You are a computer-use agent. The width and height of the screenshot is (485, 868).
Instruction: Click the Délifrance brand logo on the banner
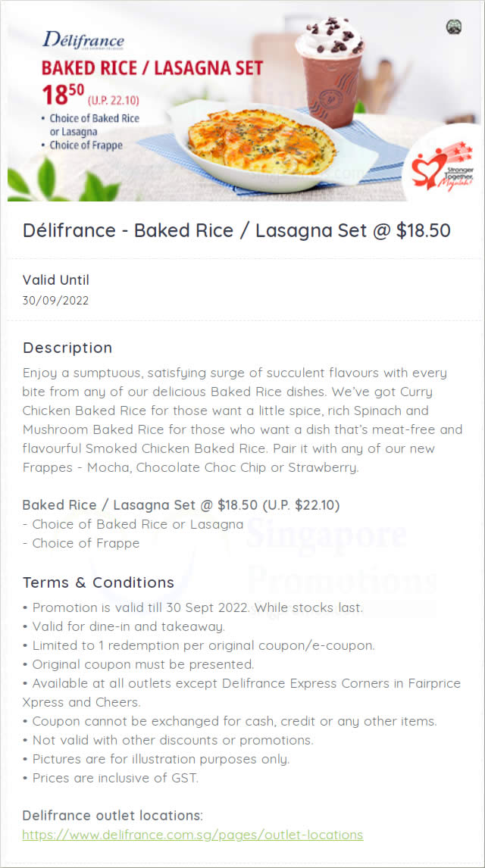pyautogui.click(x=83, y=40)
